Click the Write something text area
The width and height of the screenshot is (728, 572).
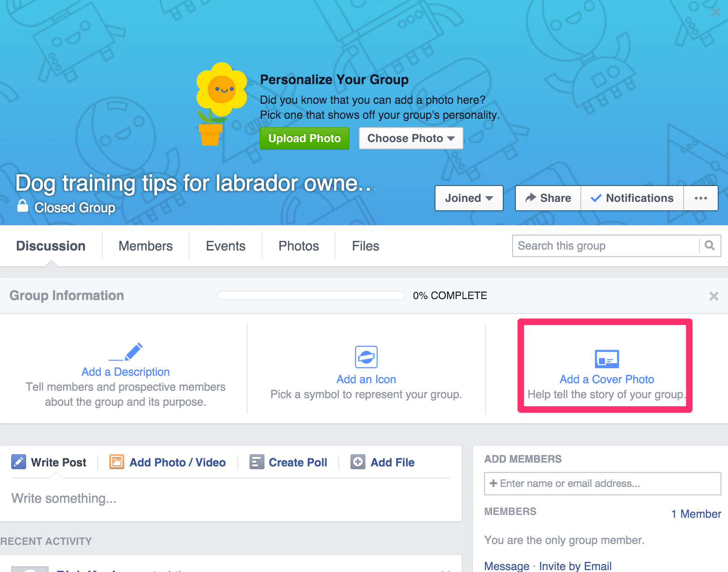(x=231, y=499)
